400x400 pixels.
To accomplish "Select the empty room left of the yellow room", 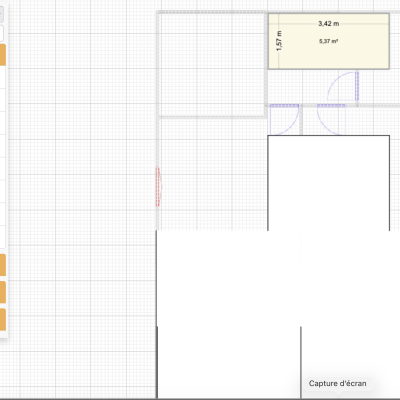I will [x=212, y=65].
